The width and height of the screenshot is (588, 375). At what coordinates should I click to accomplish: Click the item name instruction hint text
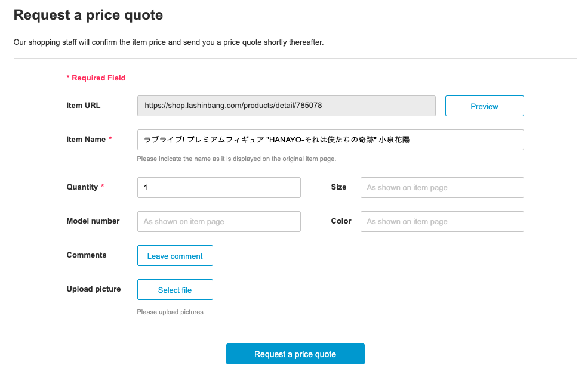[x=236, y=159]
